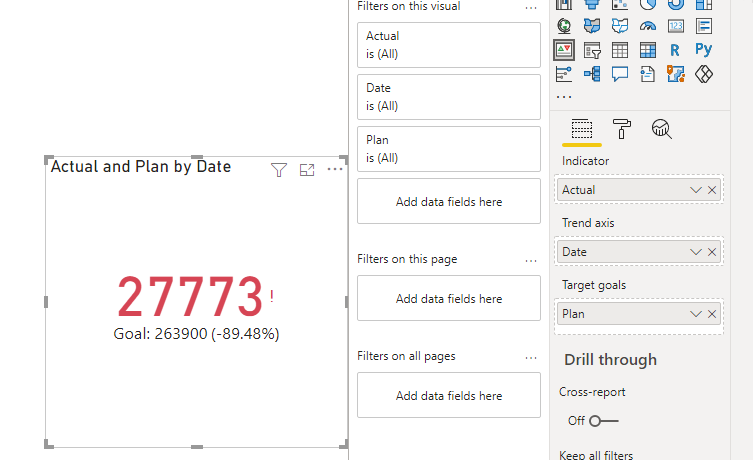Select the Python visual

pyautogui.click(x=704, y=49)
